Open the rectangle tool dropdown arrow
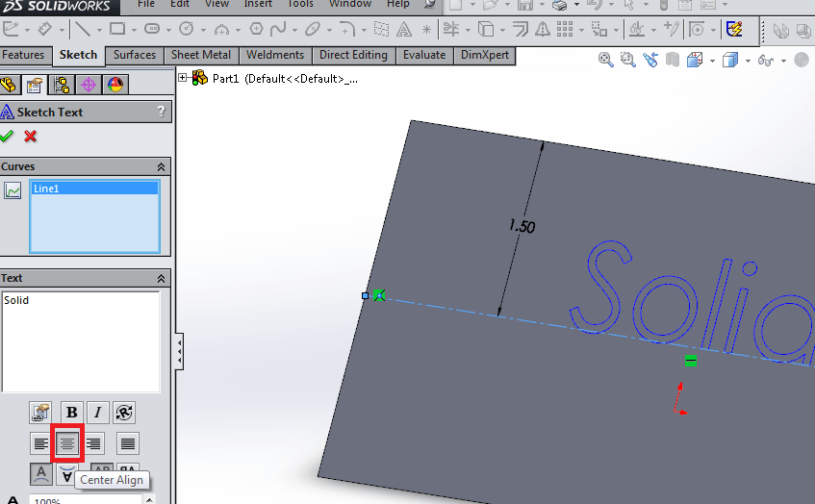815x504 pixels. pyautogui.click(x=135, y=29)
